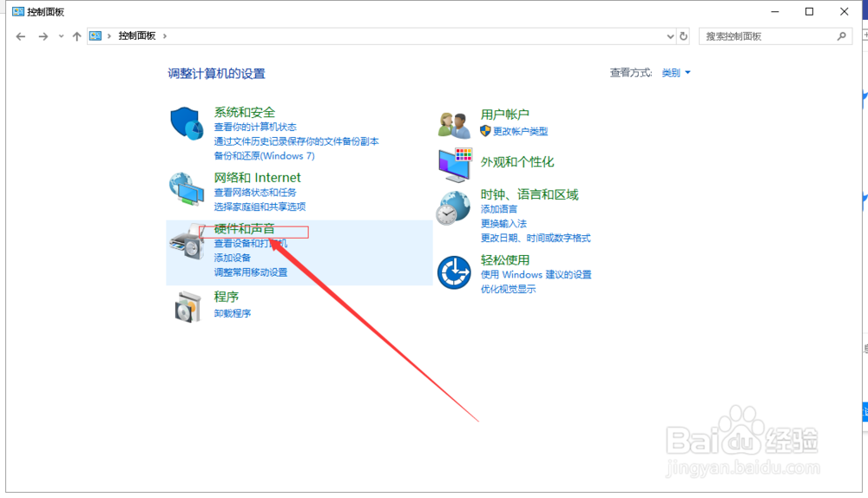Open the Ease of Access icon

(x=454, y=272)
